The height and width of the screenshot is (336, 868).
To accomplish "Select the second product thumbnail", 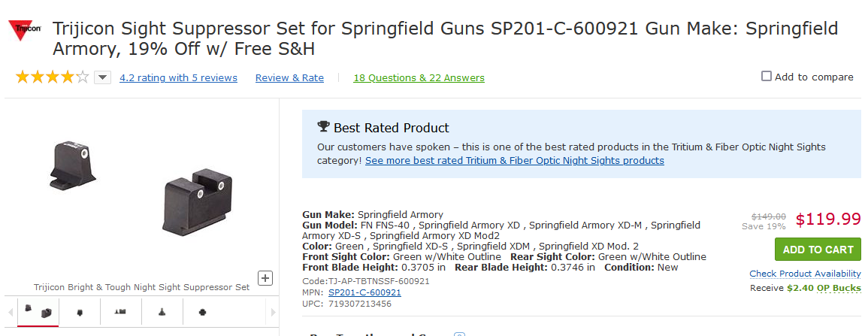I will pyautogui.click(x=80, y=311).
